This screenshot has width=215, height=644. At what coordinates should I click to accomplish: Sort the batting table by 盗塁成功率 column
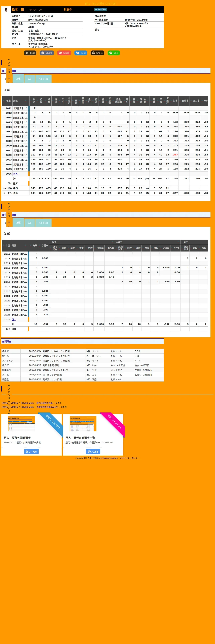pos(117,101)
